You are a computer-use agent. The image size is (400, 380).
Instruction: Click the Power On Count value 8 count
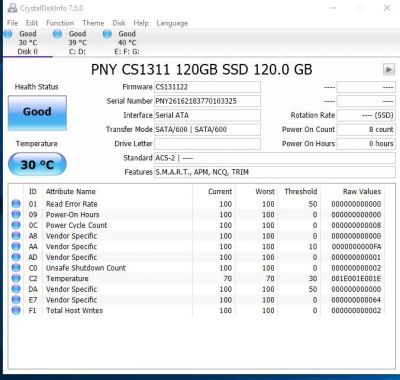coord(366,129)
